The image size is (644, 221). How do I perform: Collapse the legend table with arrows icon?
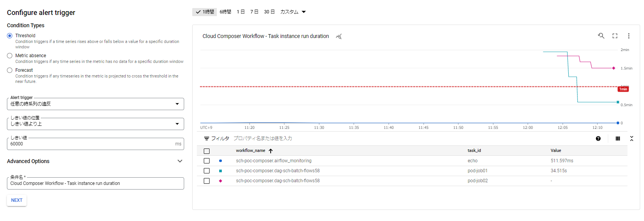coord(631,139)
